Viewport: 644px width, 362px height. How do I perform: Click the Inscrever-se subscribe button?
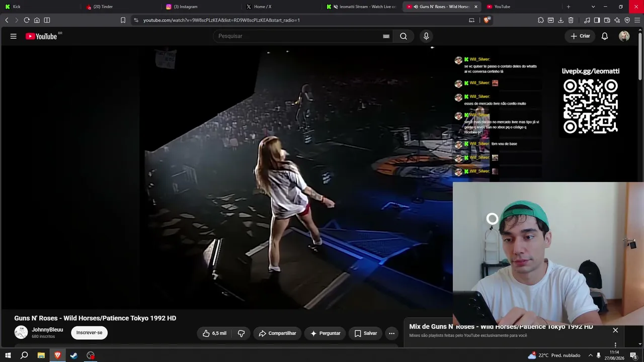[x=89, y=332]
